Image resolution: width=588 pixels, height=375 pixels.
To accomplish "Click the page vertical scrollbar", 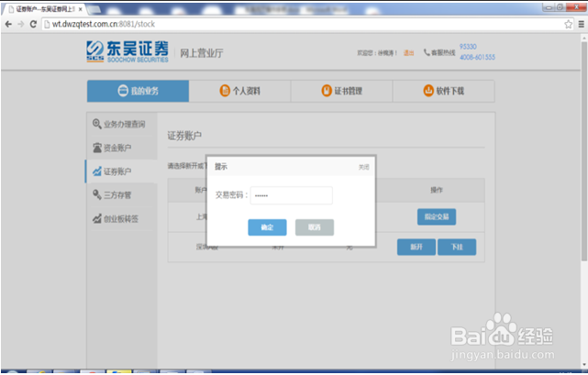I will pos(584,150).
